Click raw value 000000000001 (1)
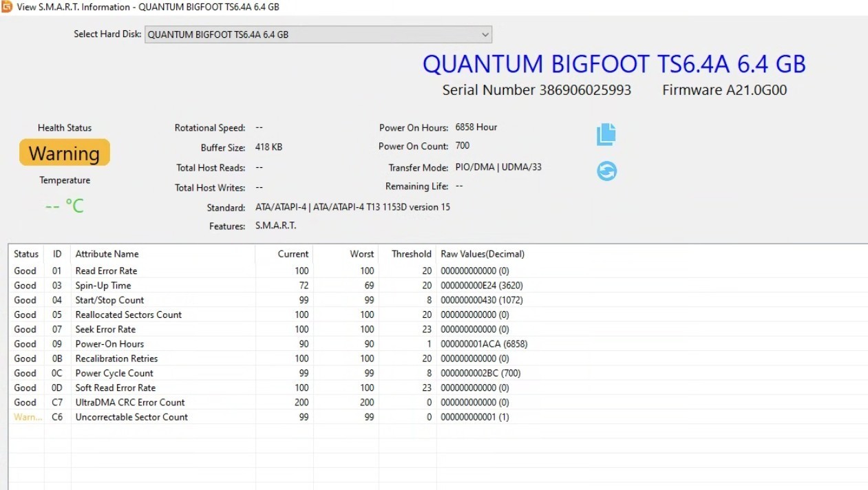868x490 pixels. coord(475,417)
